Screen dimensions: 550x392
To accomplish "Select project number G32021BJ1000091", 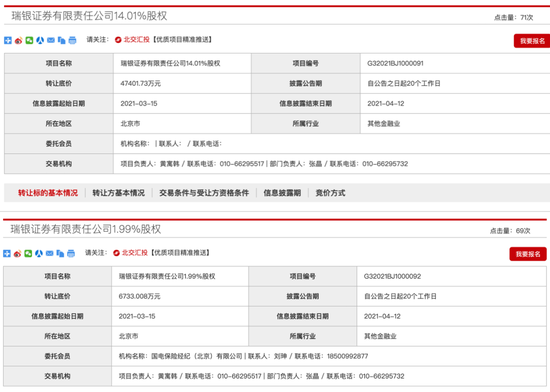I will click(395, 63).
